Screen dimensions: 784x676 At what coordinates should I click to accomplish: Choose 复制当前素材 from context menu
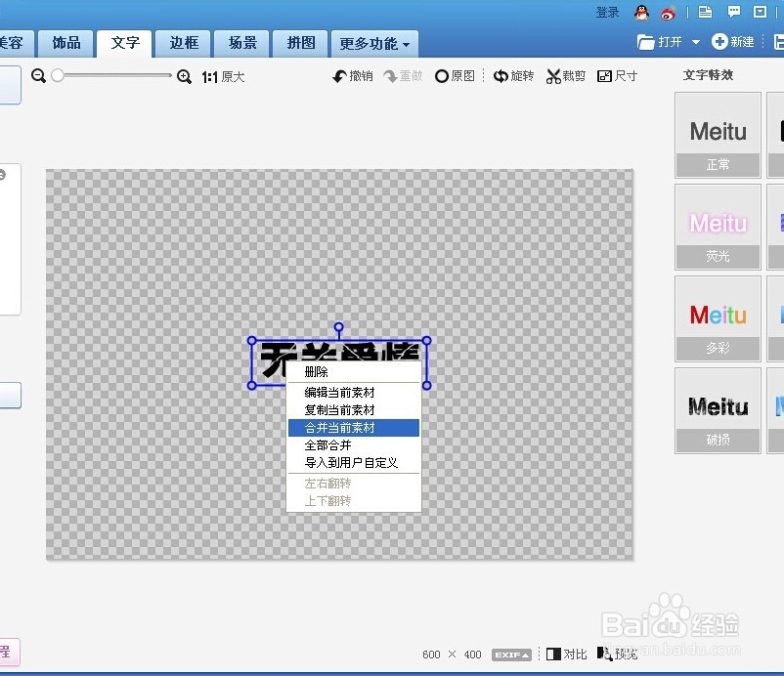pyautogui.click(x=354, y=409)
